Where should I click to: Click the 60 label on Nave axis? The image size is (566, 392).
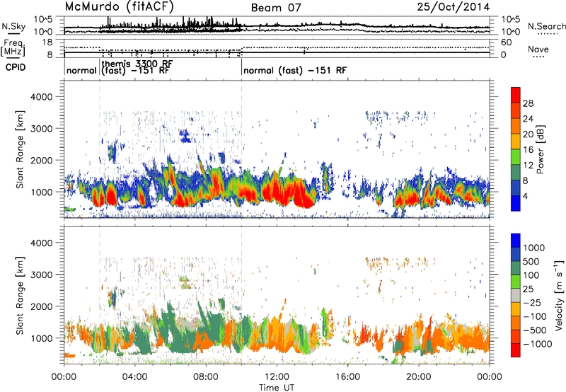coord(506,42)
